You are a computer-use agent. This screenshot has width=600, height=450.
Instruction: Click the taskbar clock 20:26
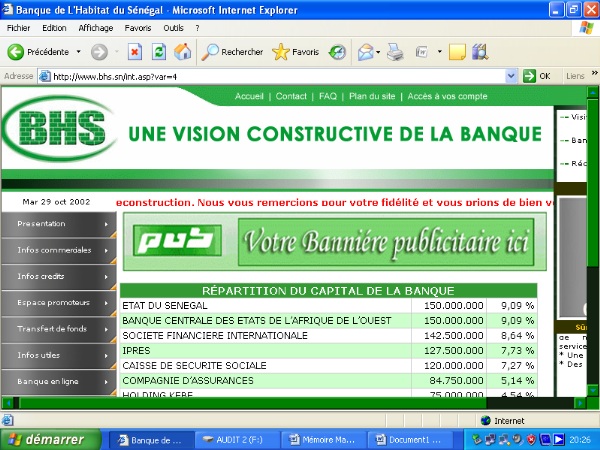tap(580, 440)
